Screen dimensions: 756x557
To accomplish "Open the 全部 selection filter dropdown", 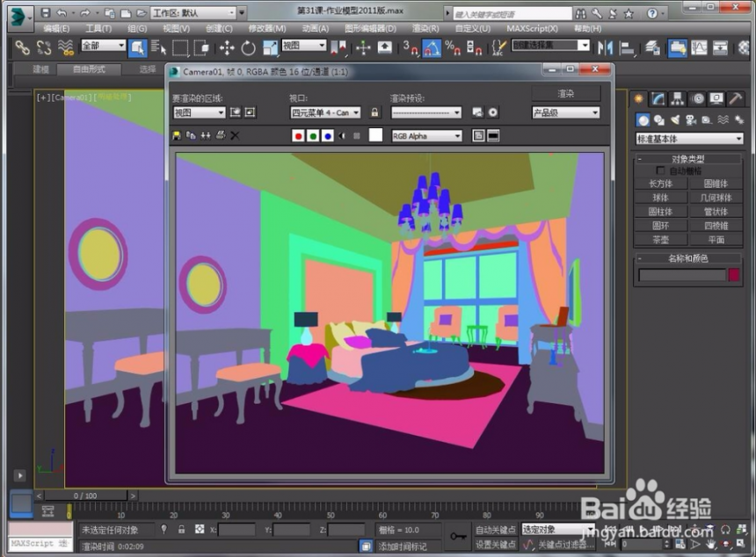I will 103,46.
